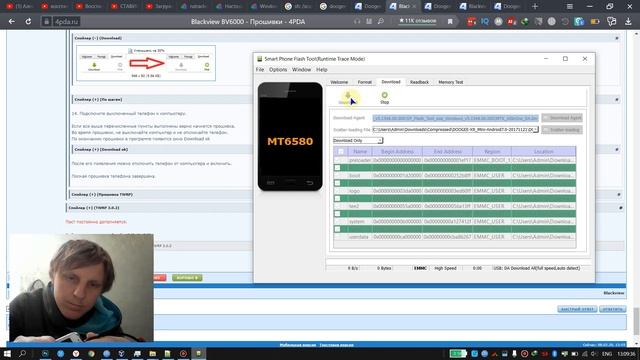Open the Options menu in Flash Tool
The height and width of the screenshot is (360, 640).
(278, 70)
